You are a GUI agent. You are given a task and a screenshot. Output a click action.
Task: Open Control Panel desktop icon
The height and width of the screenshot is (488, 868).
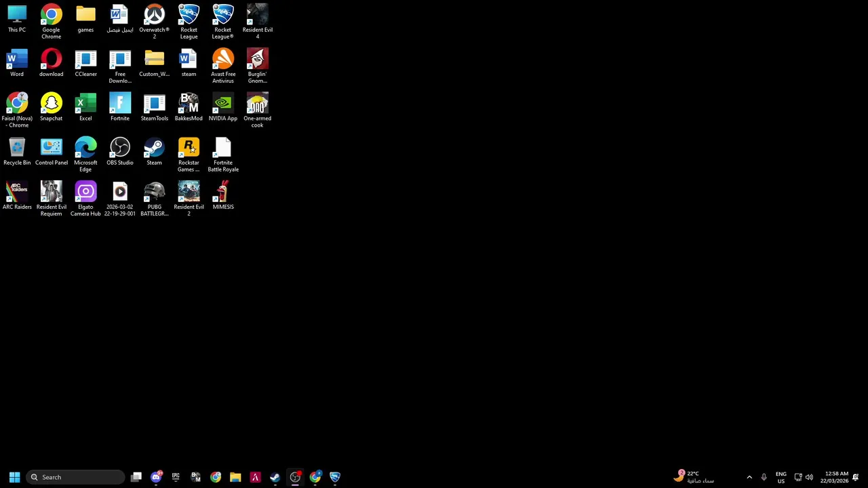coord(51,152)
